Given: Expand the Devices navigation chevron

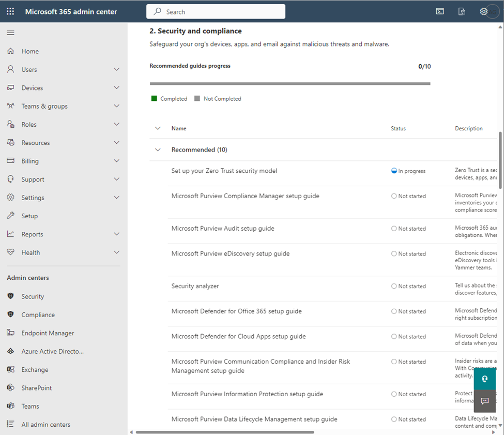Looking at the screenshot, I should pos(117,87).
